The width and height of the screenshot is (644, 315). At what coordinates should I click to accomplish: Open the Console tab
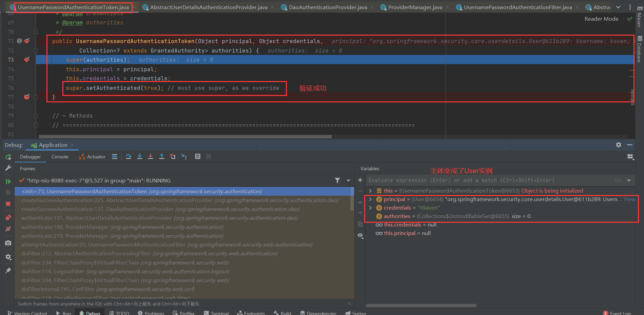point(60,157)
